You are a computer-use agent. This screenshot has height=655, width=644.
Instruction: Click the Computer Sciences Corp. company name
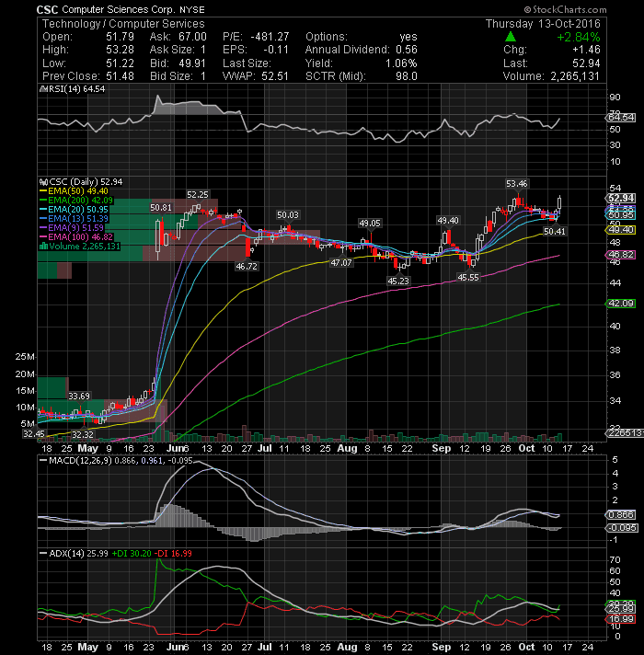tap(118, 9)
